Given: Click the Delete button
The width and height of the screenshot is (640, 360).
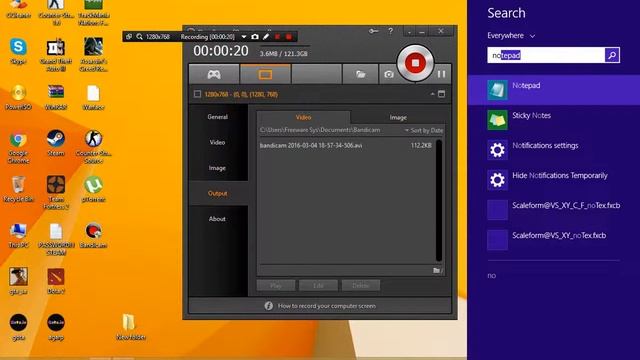Looking at the screenshot, I should [361, 285].
